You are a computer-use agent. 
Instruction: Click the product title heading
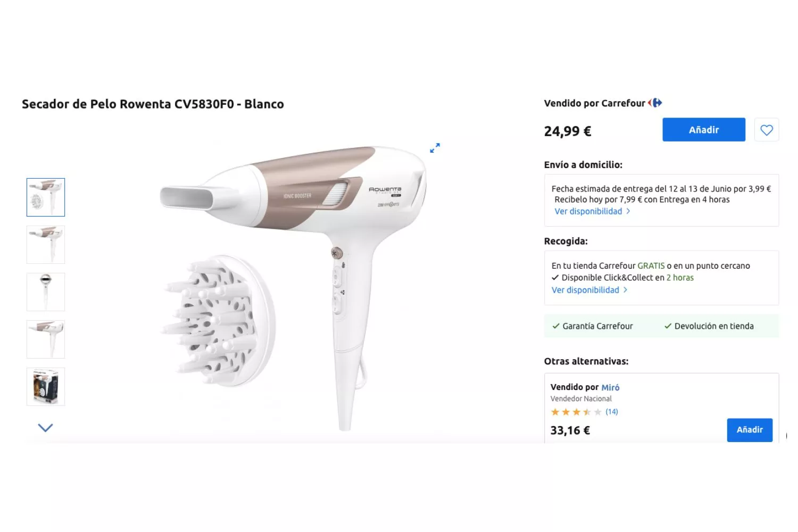point(153,104)
